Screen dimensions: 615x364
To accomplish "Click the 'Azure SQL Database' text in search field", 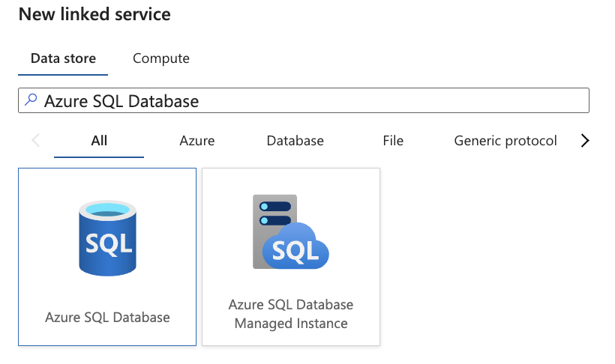I will pos(121,101).
